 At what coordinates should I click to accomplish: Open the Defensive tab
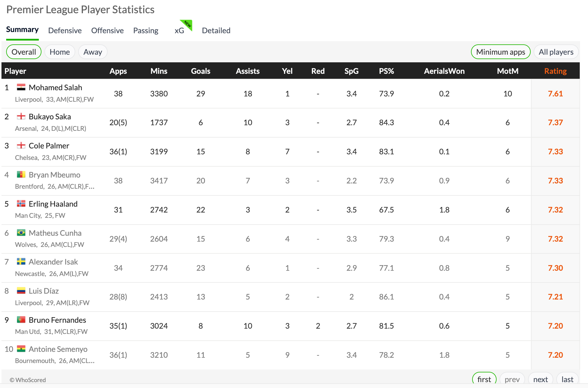tap(65, 31)
